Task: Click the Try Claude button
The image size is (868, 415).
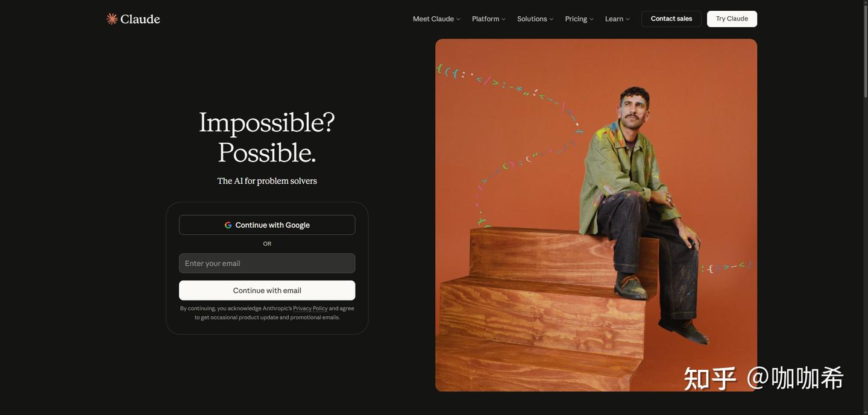Action: coord(732,19)
